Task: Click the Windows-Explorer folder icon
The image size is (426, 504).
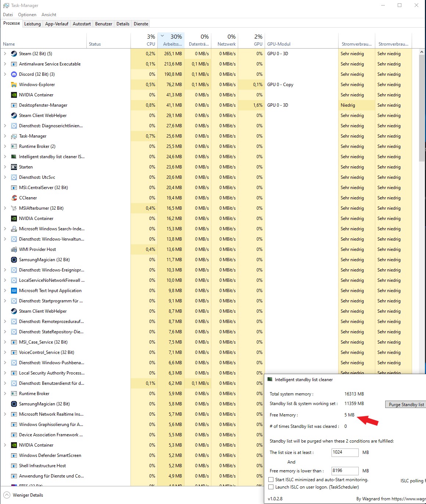Action: coord(14,85)
